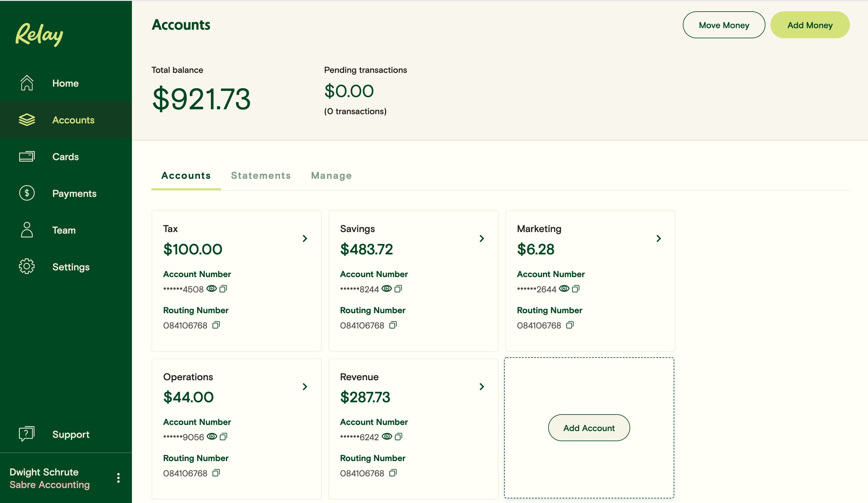
Task: Copy the Tax account routing number
Action: tap(216, 325)
